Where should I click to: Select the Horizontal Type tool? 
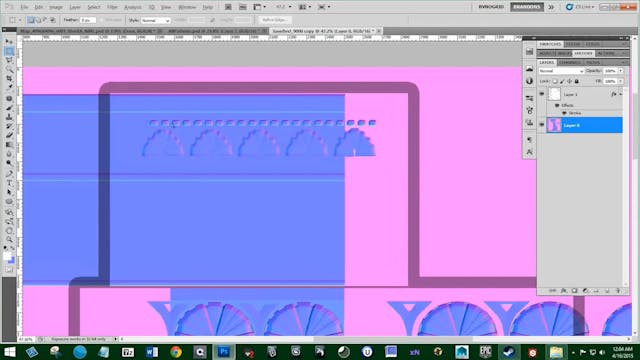pos(9,183)
